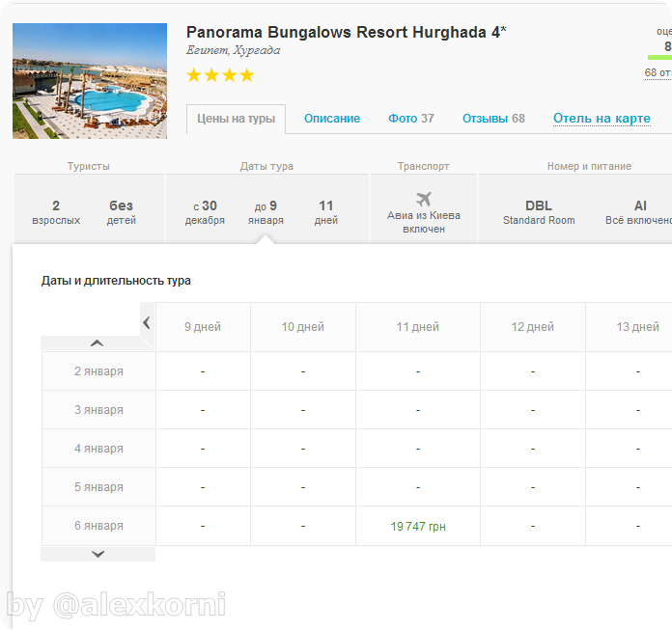Image resolution: width=672 pixels, height=630 pixels.
Task: Open the Отзывы 68 tab
Action: point(493,119)
